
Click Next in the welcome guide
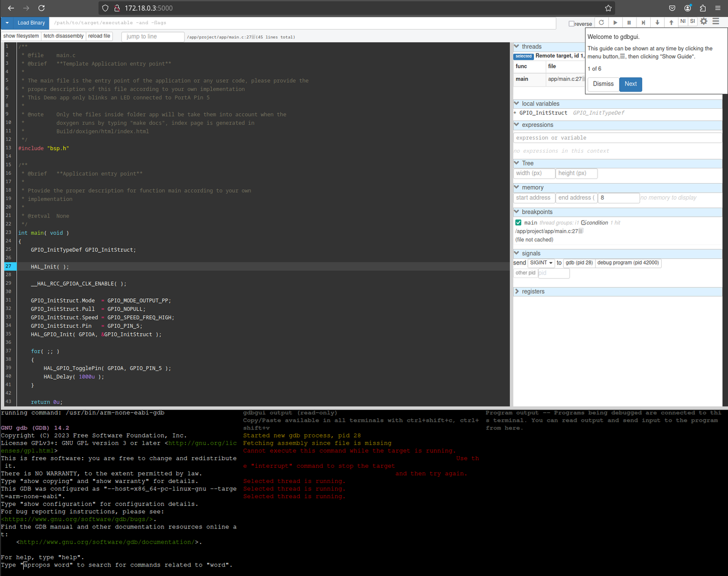[630, 84]
